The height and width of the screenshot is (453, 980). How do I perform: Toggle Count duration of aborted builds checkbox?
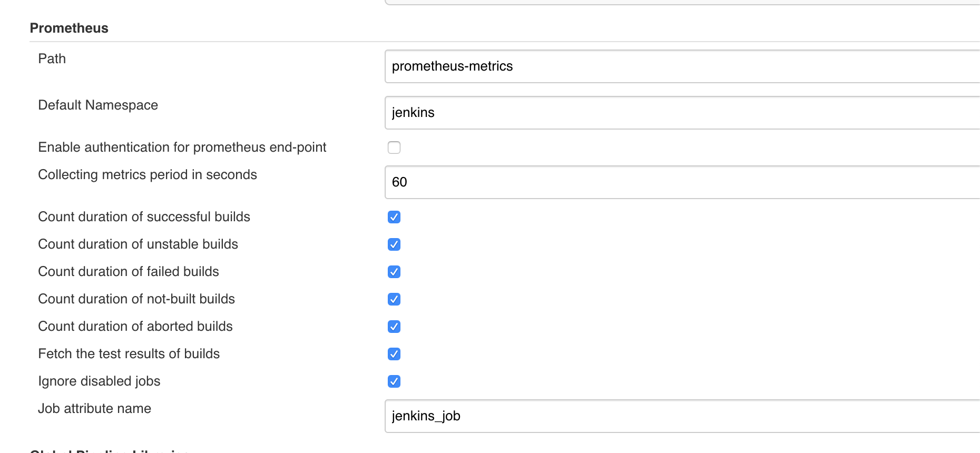click(x=394, y=327)
